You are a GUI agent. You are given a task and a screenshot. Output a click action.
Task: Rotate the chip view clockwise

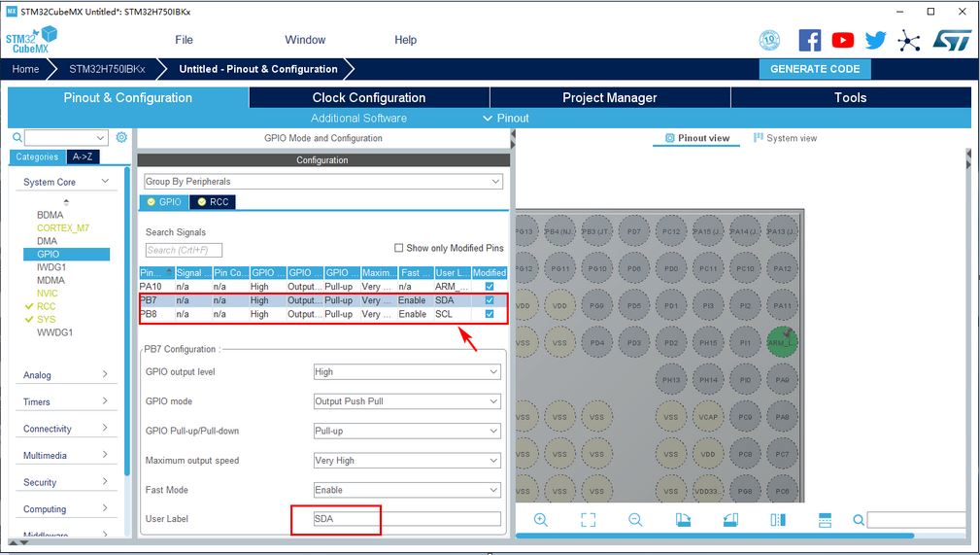683,520
